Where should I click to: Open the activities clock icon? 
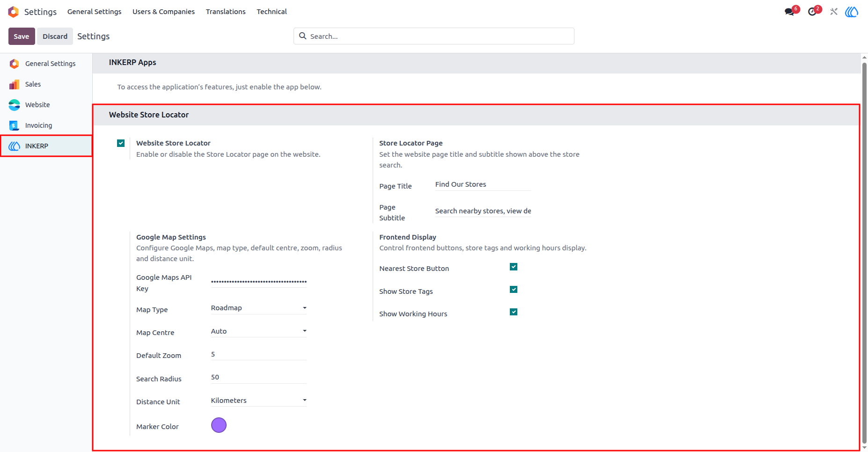click(812, 12)
